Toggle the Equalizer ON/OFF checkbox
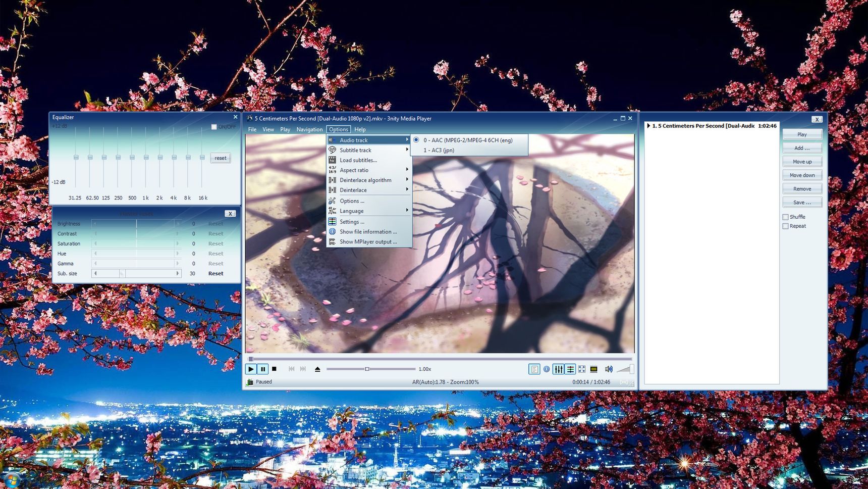 214,127
